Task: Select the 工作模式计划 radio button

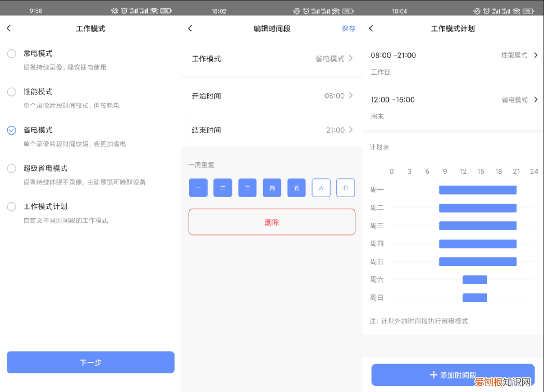Action: 11,206
